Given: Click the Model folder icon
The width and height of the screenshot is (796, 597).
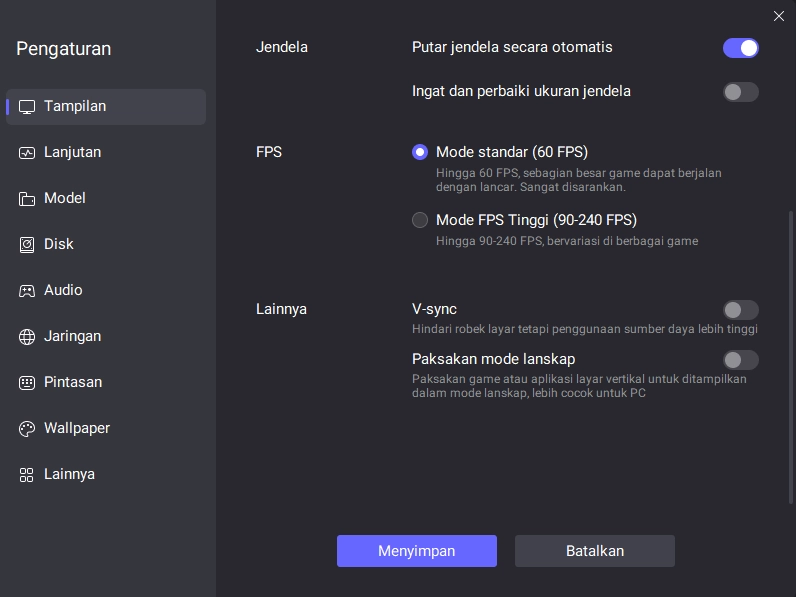Looking at the screenshot, I should point(27,199).
